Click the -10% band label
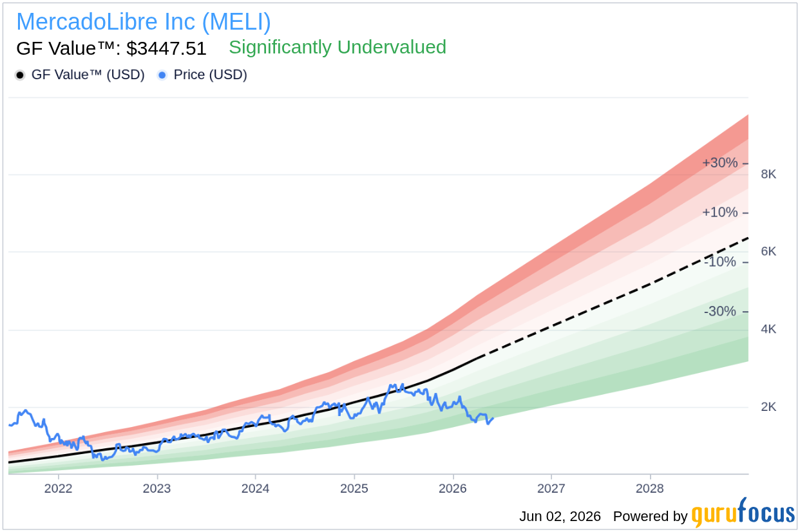800x532 pixels. tap(719, 261)
